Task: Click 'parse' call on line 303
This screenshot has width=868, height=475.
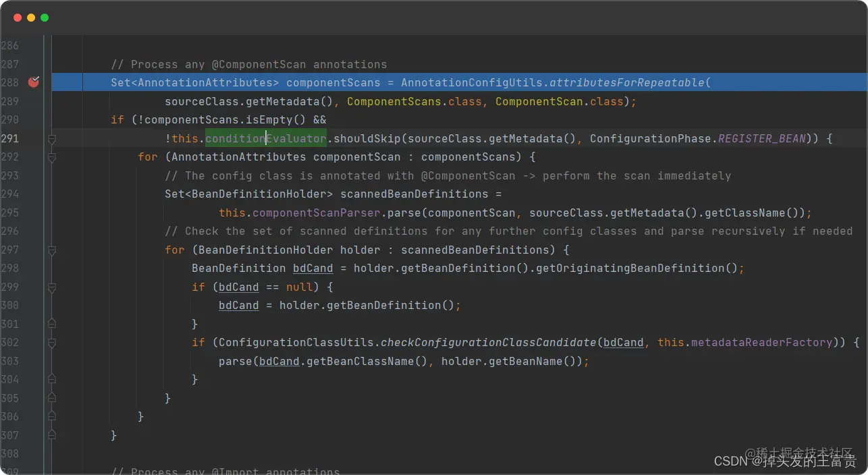Action: (x=236, y=362)
